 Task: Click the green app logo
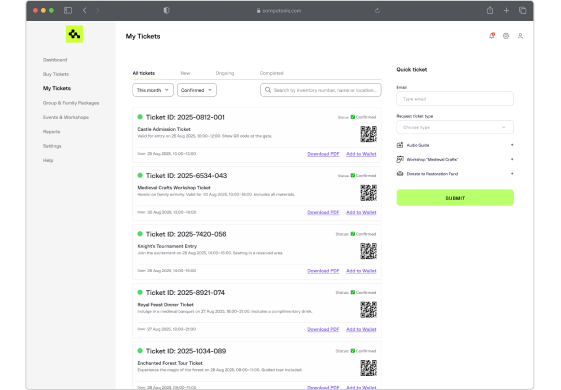point(74,34)
